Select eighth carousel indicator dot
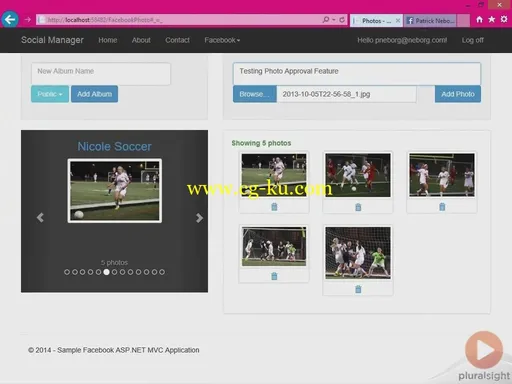The height and width of the screenshot is (384, 512). [x=122, y=272]
